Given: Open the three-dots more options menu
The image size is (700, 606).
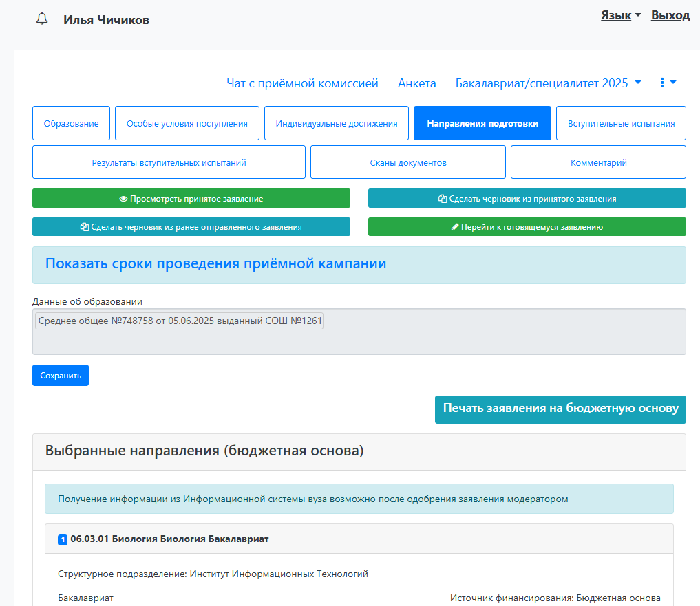Looking at the screenshot, I should (668, 83).
